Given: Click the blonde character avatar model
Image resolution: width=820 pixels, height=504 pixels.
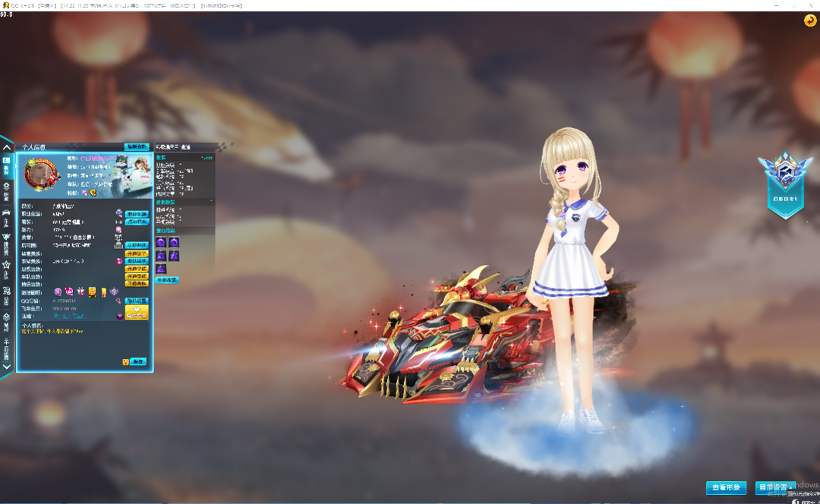Looking at the screenshot, I should click(x=574, y=280).
